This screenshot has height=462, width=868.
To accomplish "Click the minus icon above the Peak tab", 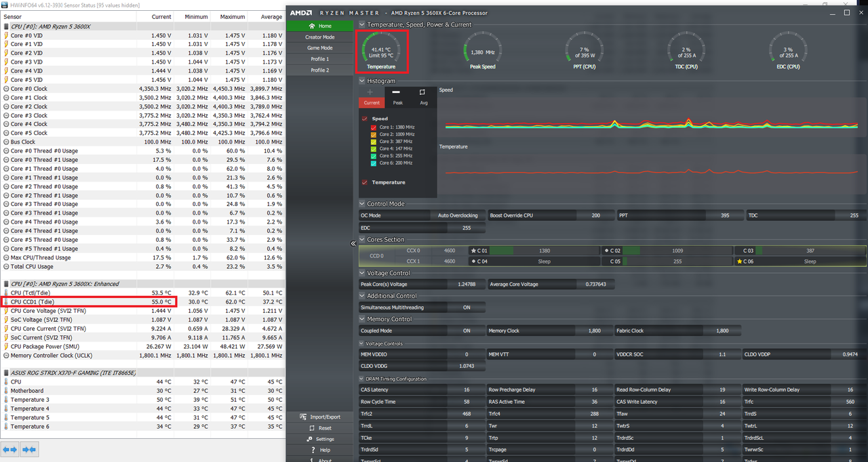I will [396, 91].
